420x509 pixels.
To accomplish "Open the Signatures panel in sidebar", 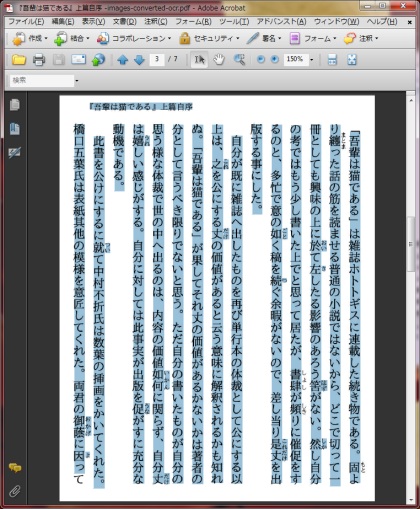I will coord(15,152).
